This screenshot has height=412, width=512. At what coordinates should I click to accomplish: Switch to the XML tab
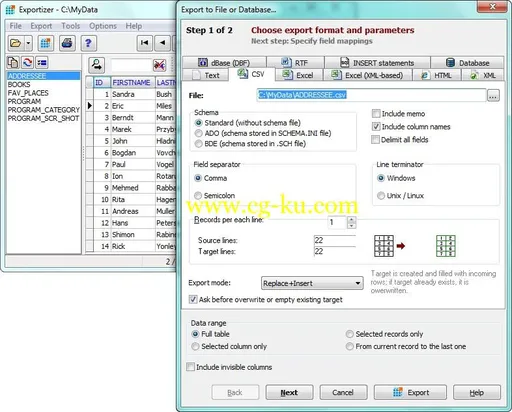click(x=483, y=75)
